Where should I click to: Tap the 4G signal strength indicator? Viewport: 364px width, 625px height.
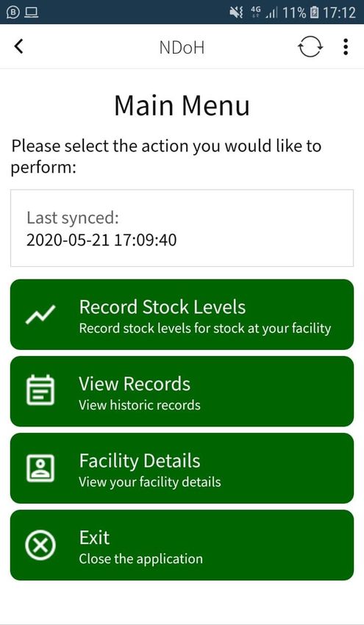[264, 12]
